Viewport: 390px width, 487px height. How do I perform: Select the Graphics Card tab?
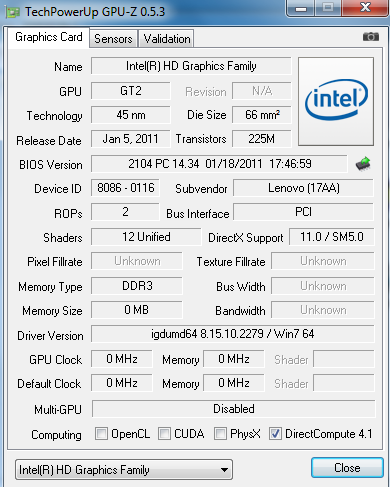[x=49, y=37]
